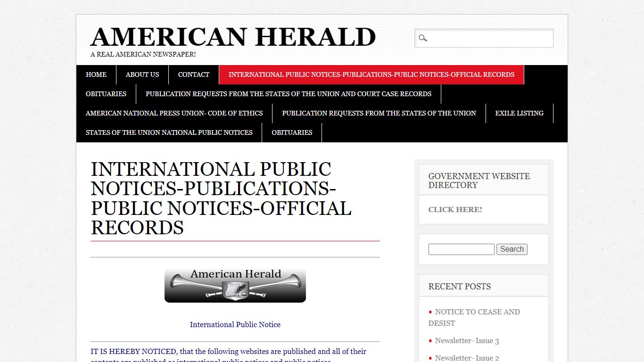Screen dimensions: 644x362
Task: Open the EXILE LISTING menu item
Action: (x=520, y=113)
